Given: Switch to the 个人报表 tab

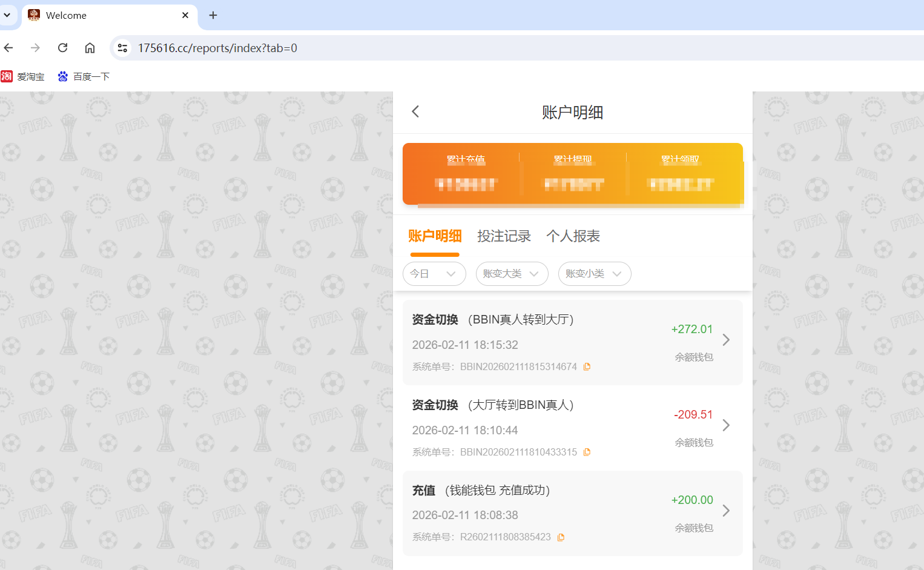Looking at the screenshot, I should [572, 236].
